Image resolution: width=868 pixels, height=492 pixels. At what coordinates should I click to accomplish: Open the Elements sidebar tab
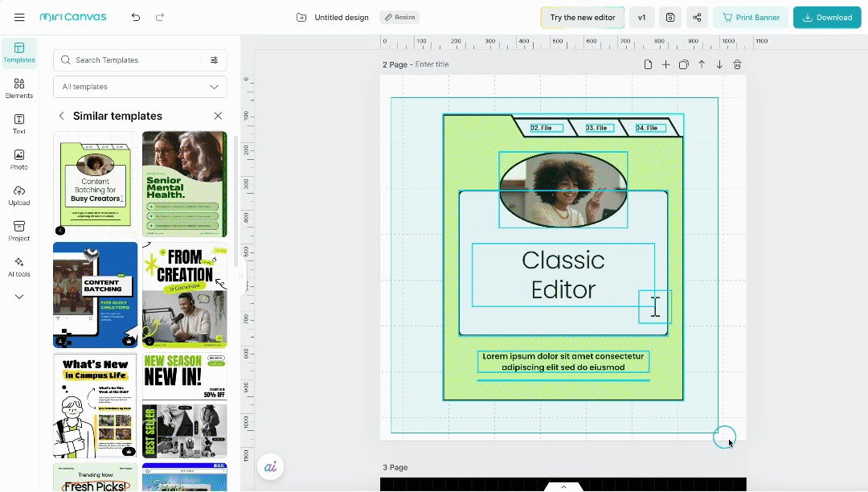(x=19, y=88)
